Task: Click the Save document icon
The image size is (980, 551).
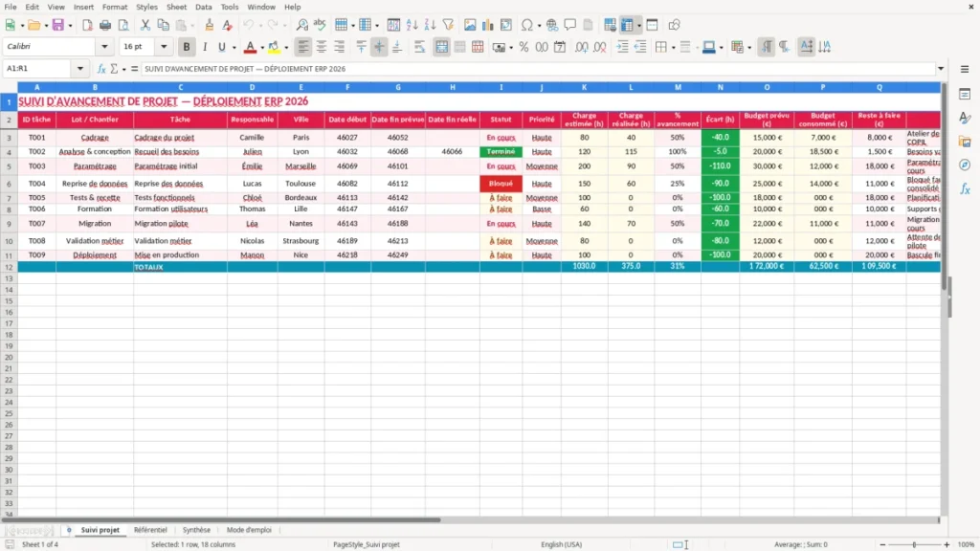Action: [57, 25]
